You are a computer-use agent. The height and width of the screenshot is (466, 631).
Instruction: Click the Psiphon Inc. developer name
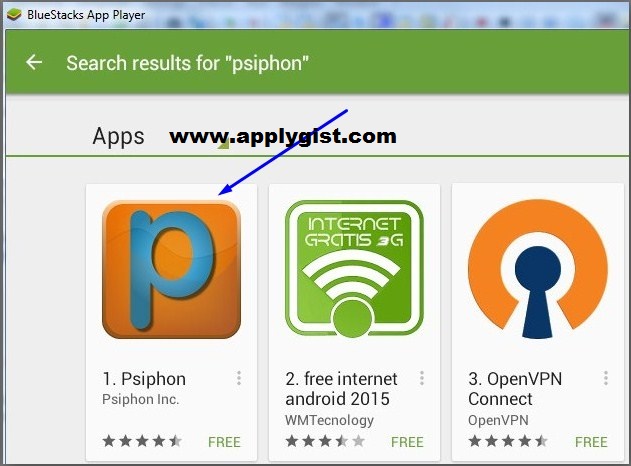140,400
